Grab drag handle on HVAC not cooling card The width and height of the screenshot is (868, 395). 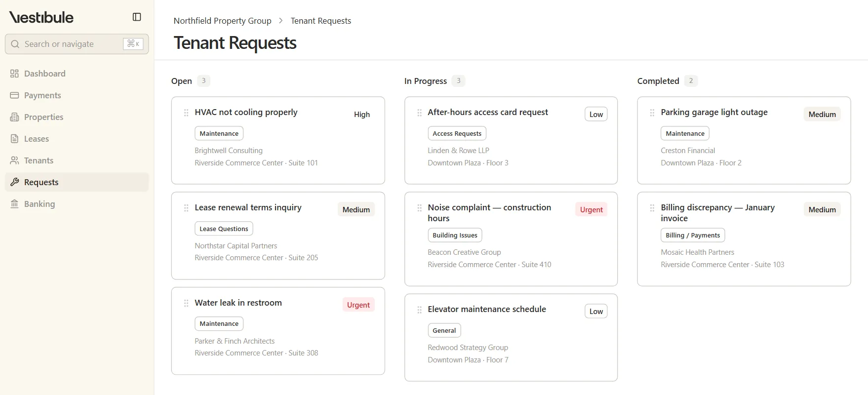pyautogui.click(x=186, y=113)
